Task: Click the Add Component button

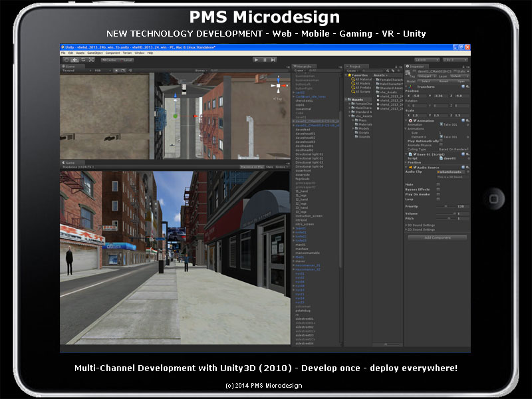Action: (438, 237)
